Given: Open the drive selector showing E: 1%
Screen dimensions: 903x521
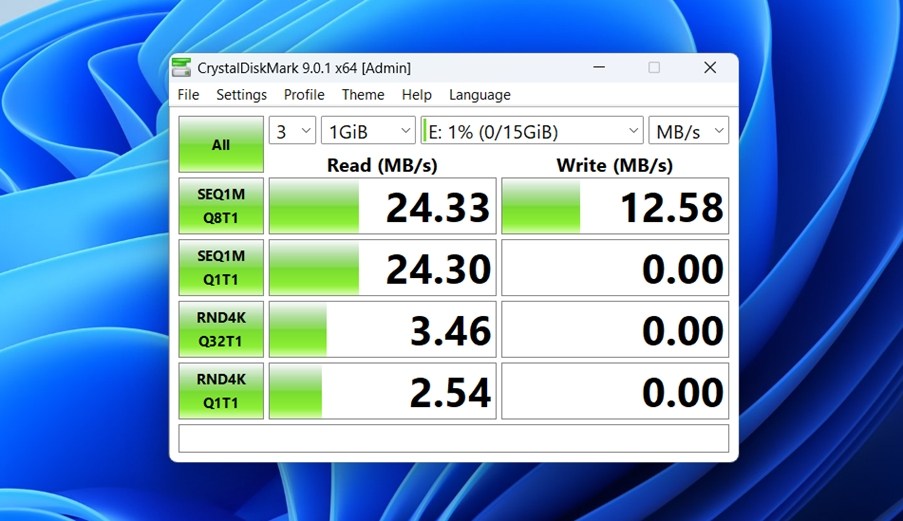Looking at the screenshot, I should (x=532, y=131).
